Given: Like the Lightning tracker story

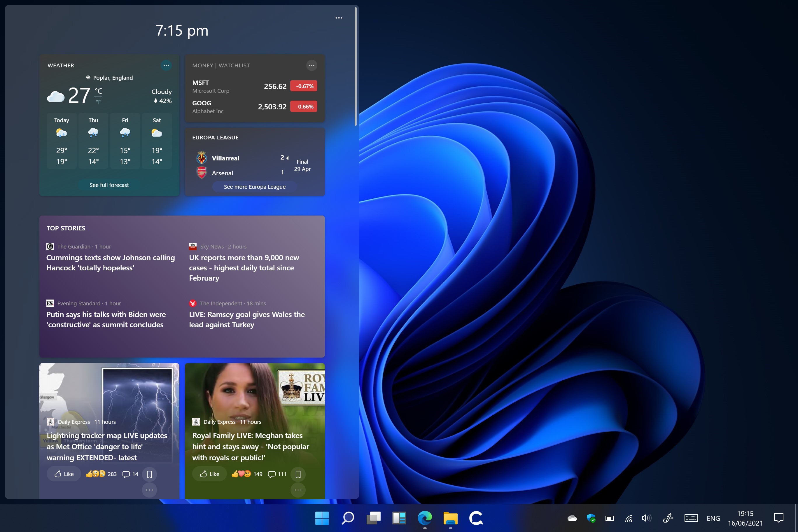Looking at the screenshot, I should click(x=64, y=474).
